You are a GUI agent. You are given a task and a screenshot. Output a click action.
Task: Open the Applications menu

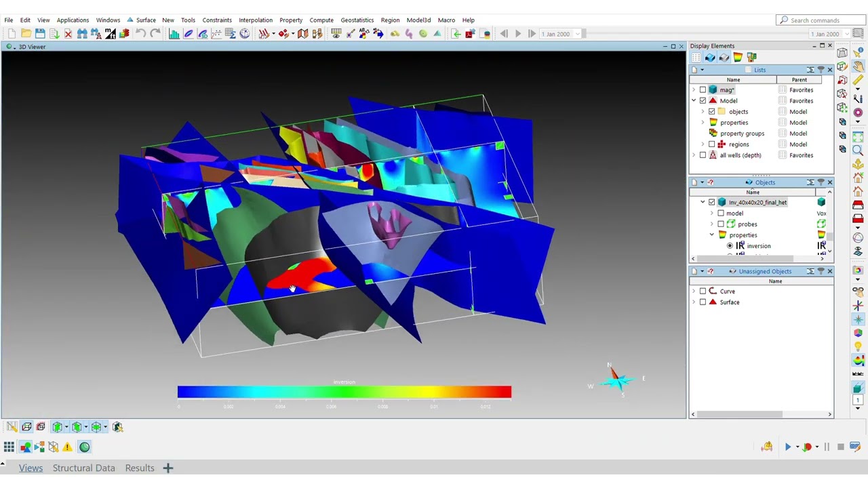(73, 20)
